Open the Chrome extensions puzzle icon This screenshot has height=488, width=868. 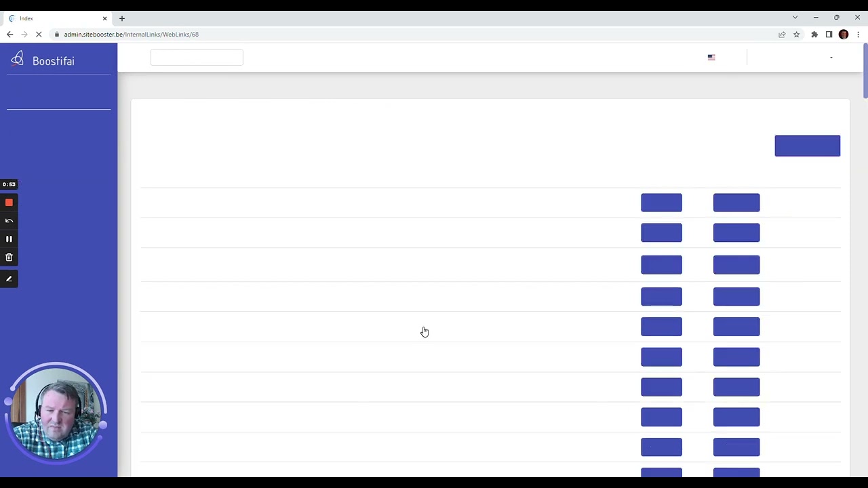coord(814,35)
